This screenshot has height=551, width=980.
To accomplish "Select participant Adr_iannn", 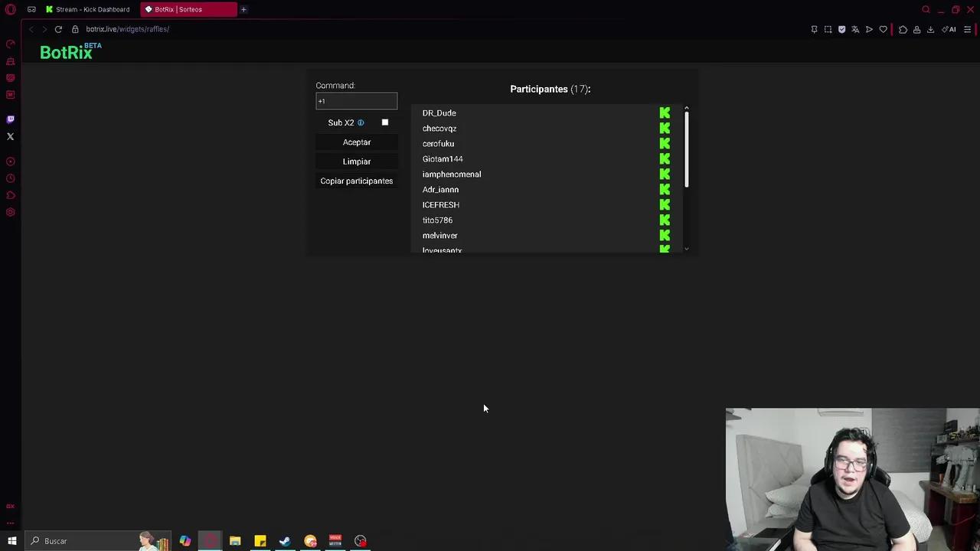I will 440,189.
